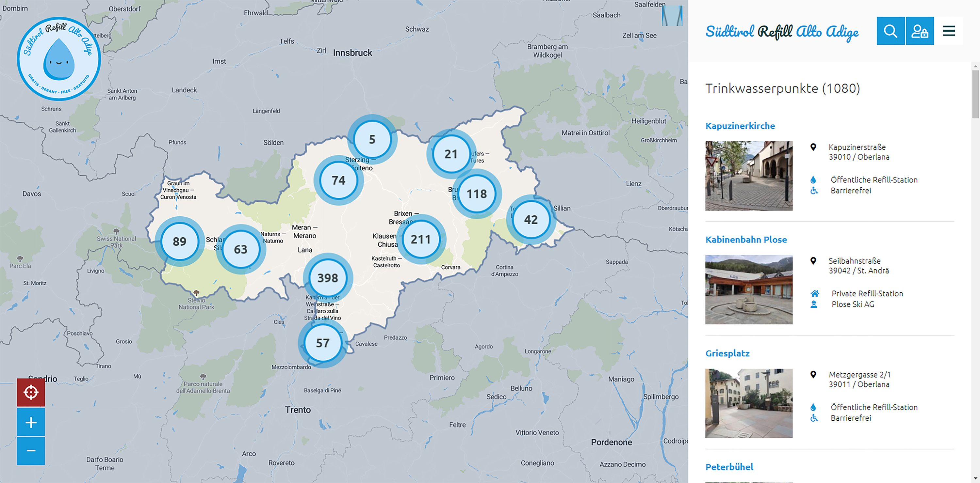Viewport: 980px width, 483px height.
Task: Click the text 39042 / St. Andrä
Action: (x=858, y=271)
